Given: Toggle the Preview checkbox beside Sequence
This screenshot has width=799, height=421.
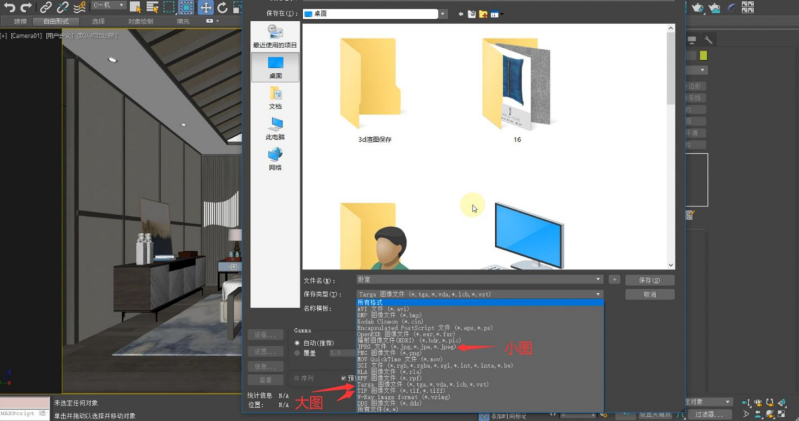Looking at the screenshot, I should (343, 378).
